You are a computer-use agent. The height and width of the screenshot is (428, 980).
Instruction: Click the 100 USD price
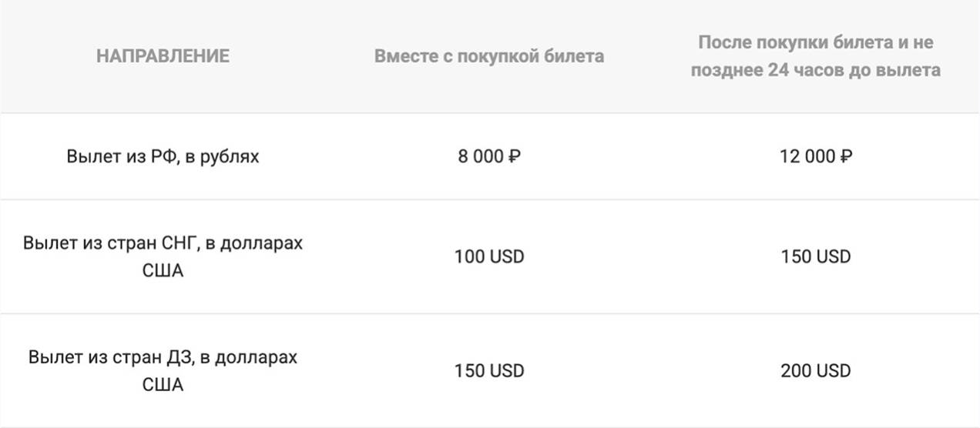(x=489, y=256)
